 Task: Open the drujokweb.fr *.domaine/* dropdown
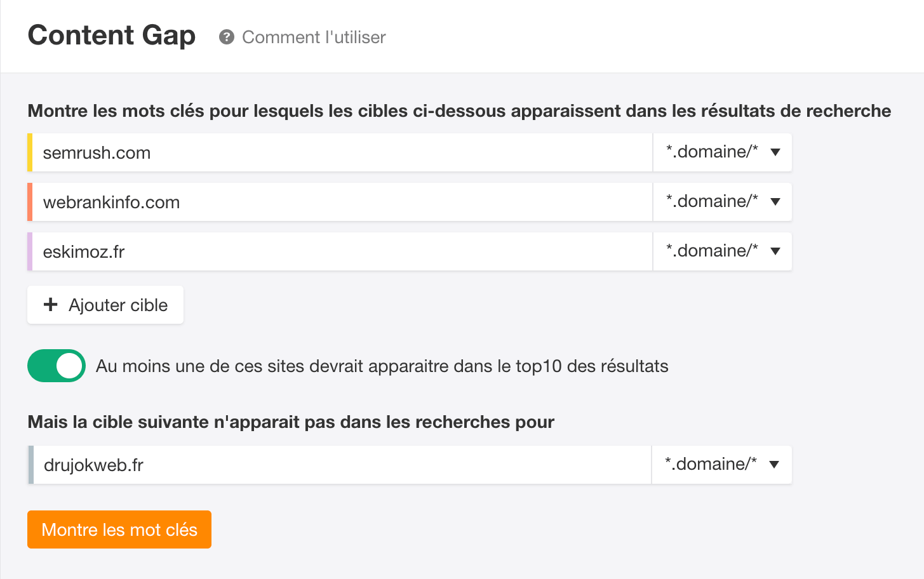(x=722, y=465)
